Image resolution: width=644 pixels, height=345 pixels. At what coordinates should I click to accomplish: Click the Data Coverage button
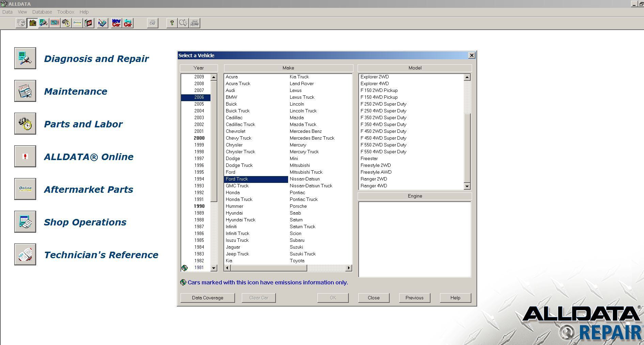[207, 298]
